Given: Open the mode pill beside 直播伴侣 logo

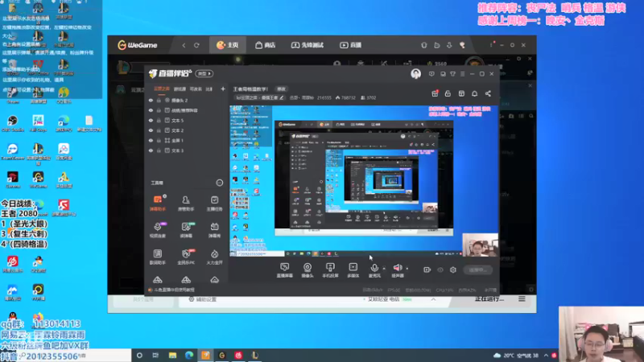Looking at the screenshot, I should pyautogui.click(x=204, y=73).
